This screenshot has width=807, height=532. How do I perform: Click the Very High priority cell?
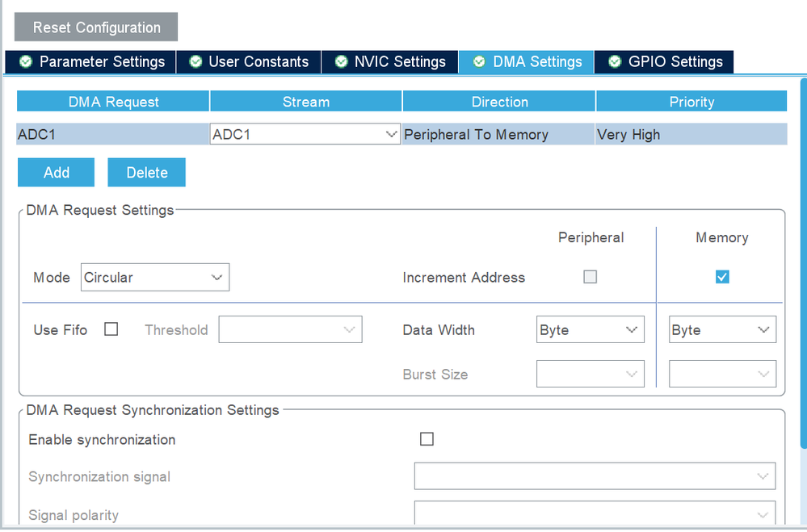tap(691, 134)
